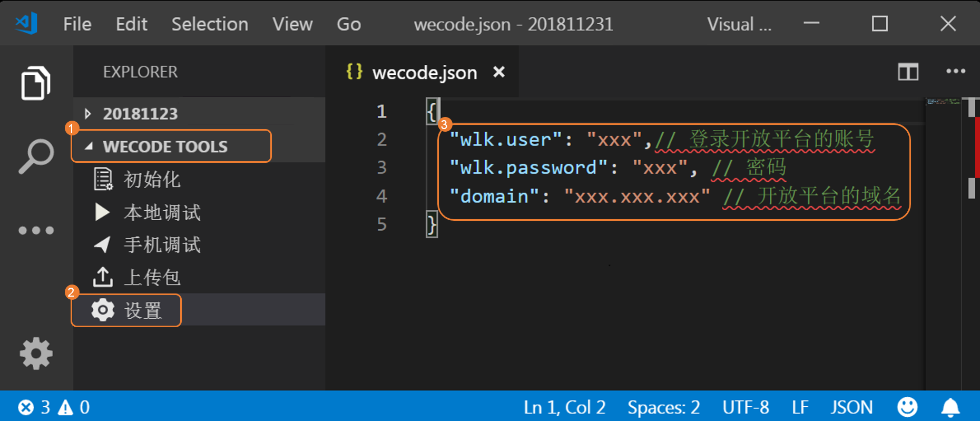Change language mode JSON
The image size is (980, 421).
pyautogui.click(x=851, y=407)
